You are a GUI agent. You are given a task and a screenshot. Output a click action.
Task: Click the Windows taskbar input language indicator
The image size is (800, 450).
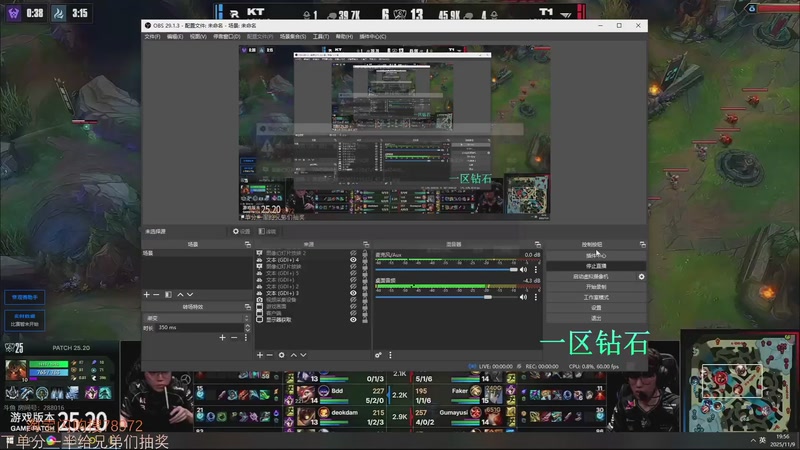762,440
